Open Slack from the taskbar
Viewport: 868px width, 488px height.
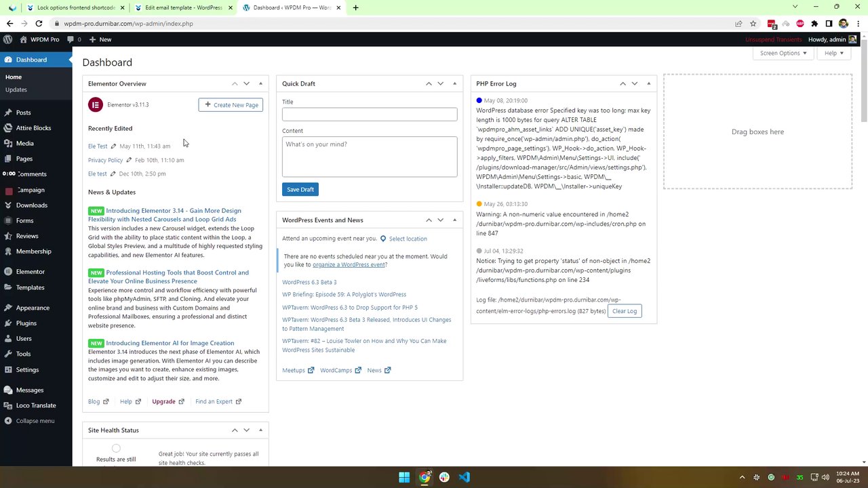[444, 477]
